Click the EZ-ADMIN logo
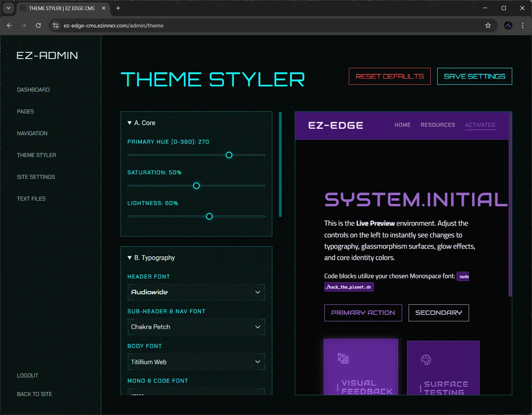Viewport: 532px width, 415px height. pos(47,55)
